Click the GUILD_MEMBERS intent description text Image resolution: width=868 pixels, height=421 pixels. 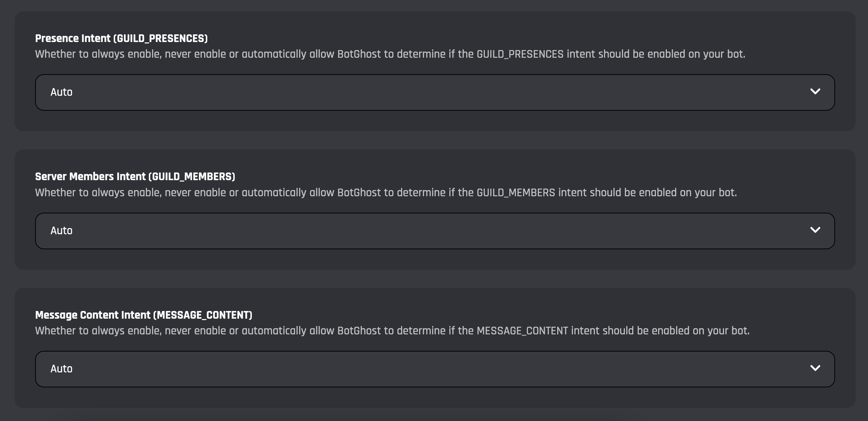(x=386, y=193)
